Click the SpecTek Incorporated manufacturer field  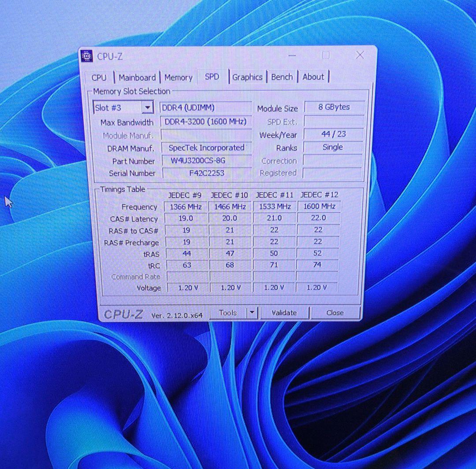(x=206, y=148)
